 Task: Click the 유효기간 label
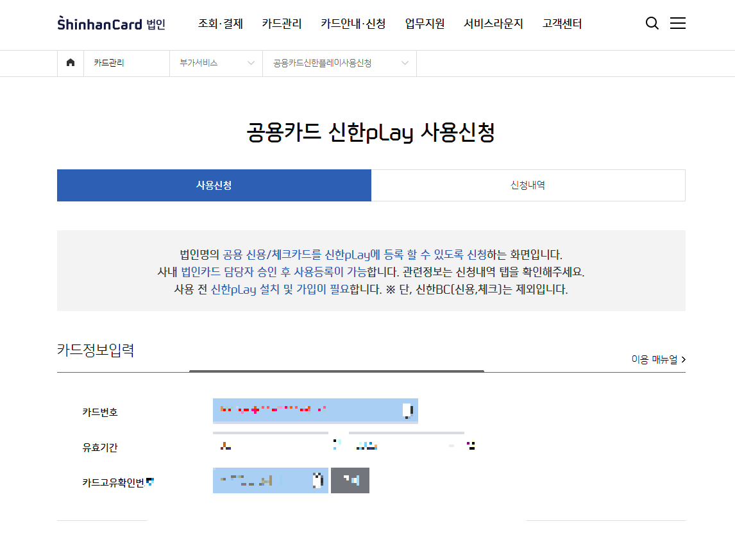pyautogui.click(x=100, y=448)
